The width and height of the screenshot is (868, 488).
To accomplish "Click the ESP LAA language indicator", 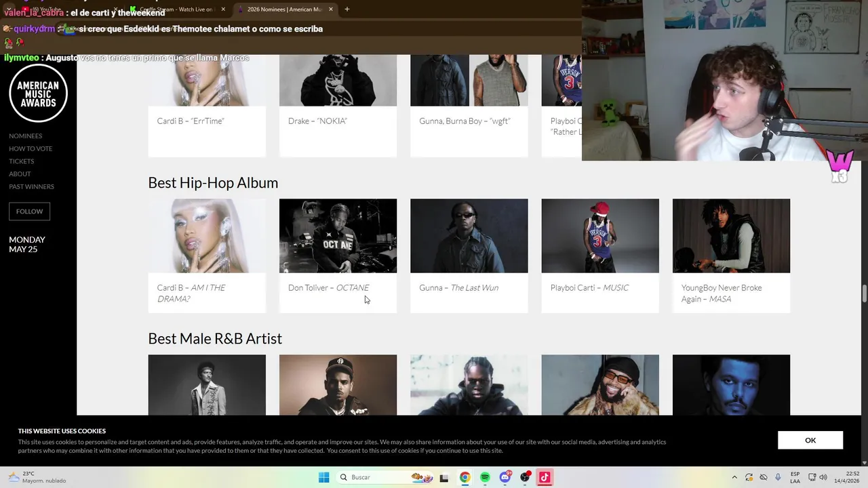I will click(795, 477).
